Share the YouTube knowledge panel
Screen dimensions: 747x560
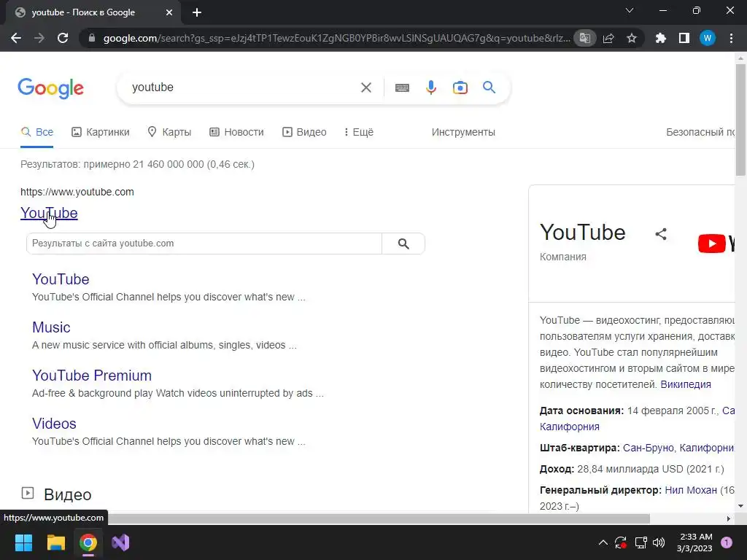tap(661, 234)
